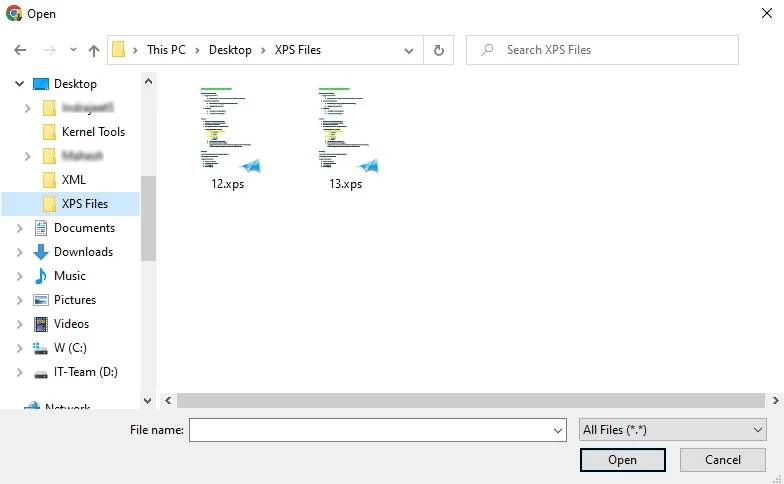Click the search magnifier icon

(x=487, y=50)
